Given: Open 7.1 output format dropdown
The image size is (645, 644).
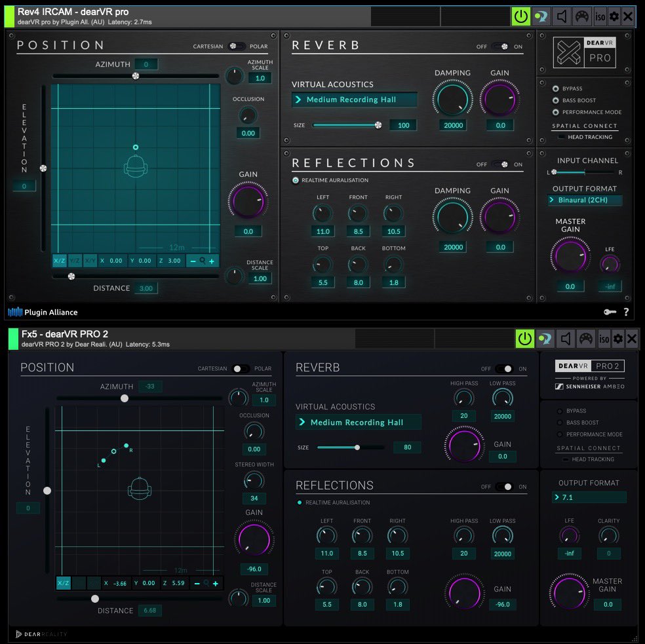Looking at the screenshot, I should pyautogui.click(x=589, y=497).
